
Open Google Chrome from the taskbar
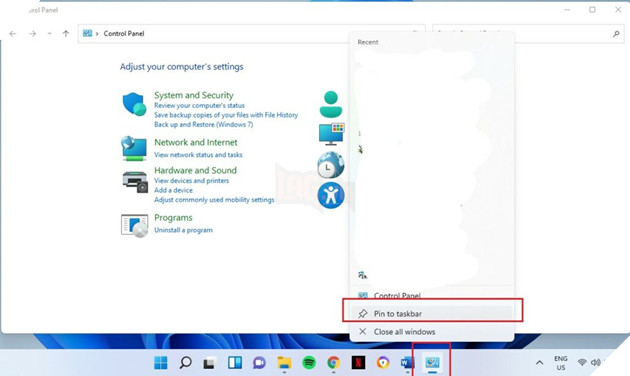(x=333, y=363)
